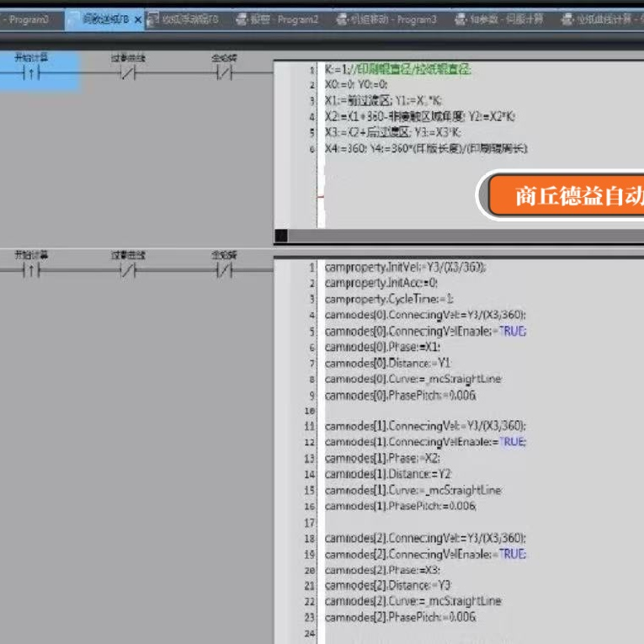
Task: Click line 'camnodes[1].Phase:=X2;'
Action: (x=382, y=458)
